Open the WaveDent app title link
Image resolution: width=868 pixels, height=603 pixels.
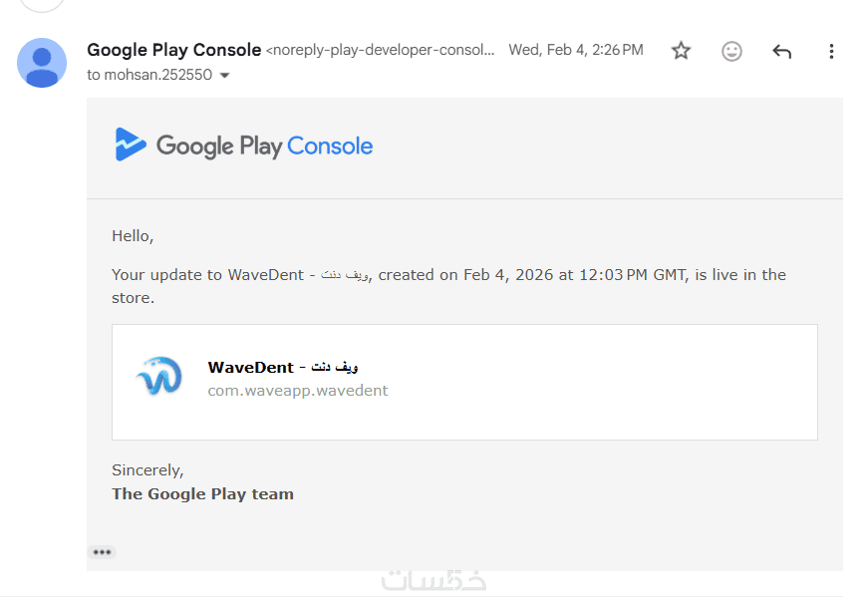tap(283, 367)
